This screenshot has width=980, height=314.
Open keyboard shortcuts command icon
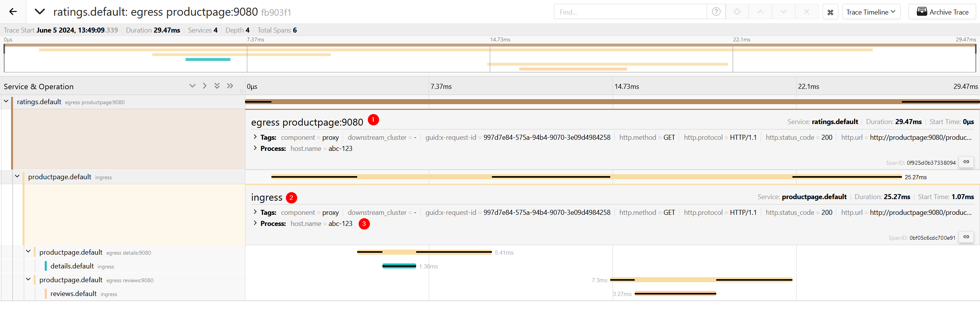coord(830,12)
